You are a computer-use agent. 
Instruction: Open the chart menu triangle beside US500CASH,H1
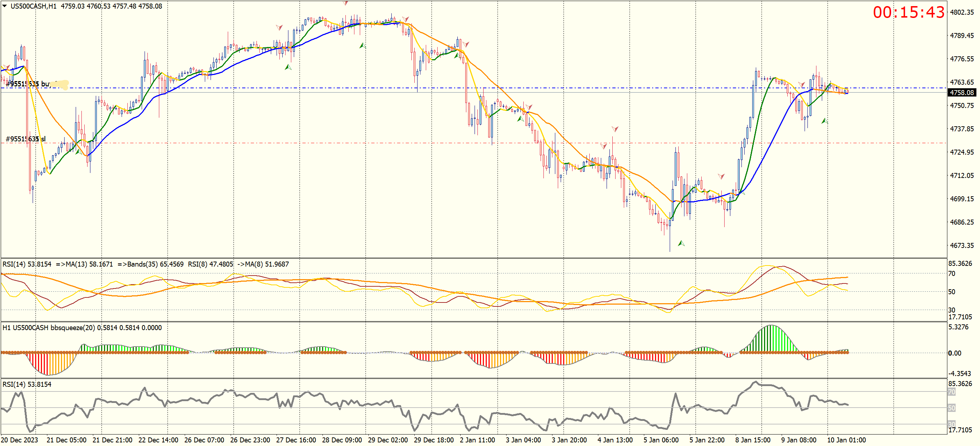point(5,6)
